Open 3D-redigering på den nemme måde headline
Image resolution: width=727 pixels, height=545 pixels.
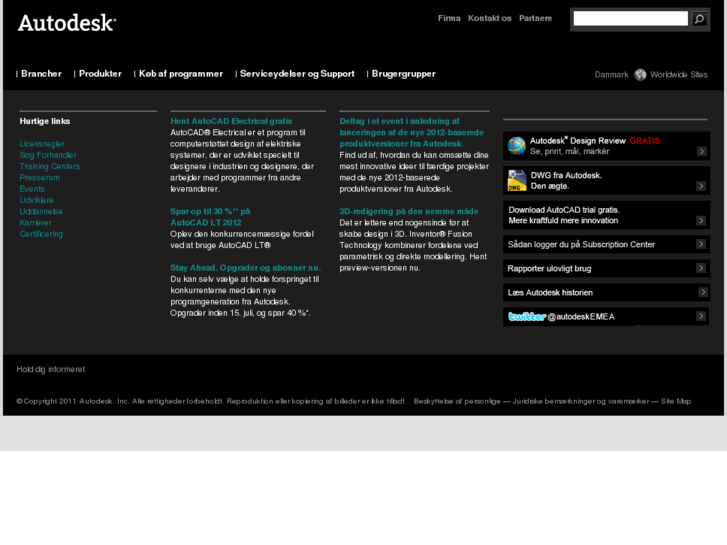pos(408,212)
